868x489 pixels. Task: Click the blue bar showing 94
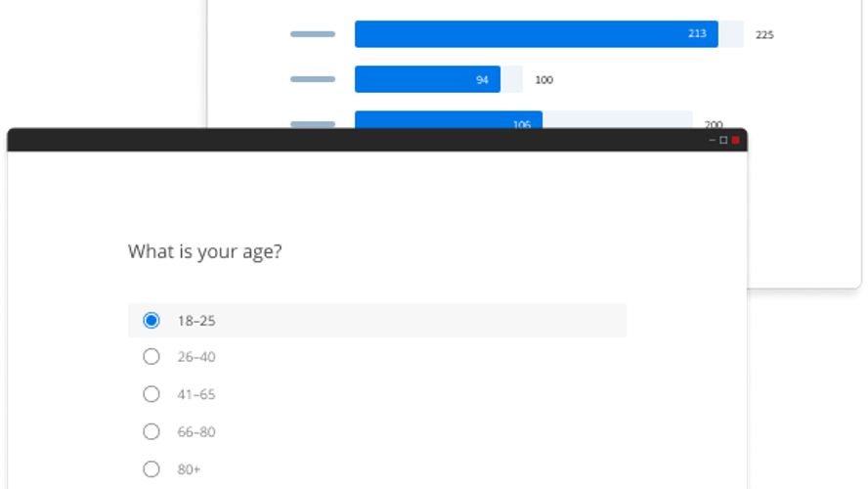427,80
